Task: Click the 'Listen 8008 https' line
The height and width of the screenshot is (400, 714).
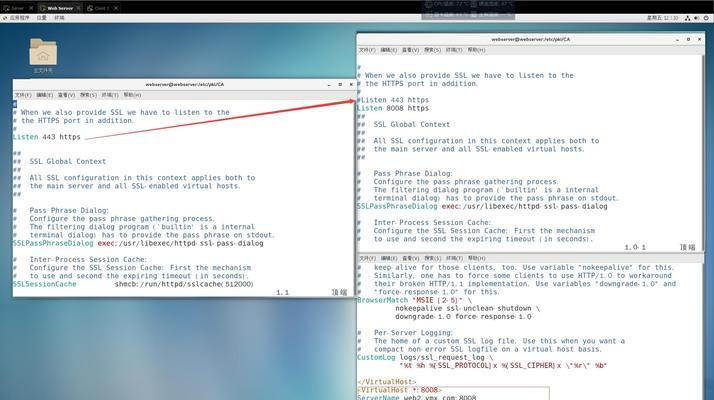Action: click(x=393, y=108)
